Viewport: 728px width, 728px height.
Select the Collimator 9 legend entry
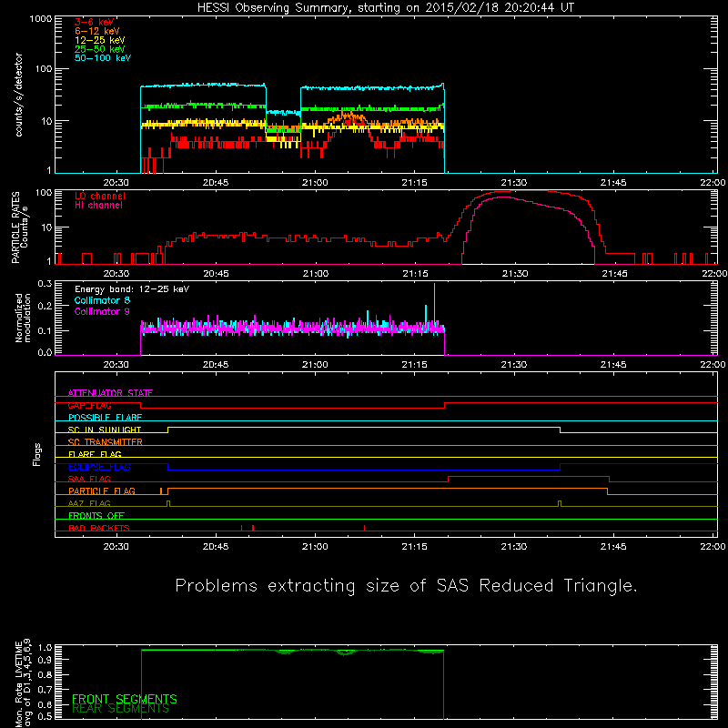pyautogui.click(x=102, y=311)
